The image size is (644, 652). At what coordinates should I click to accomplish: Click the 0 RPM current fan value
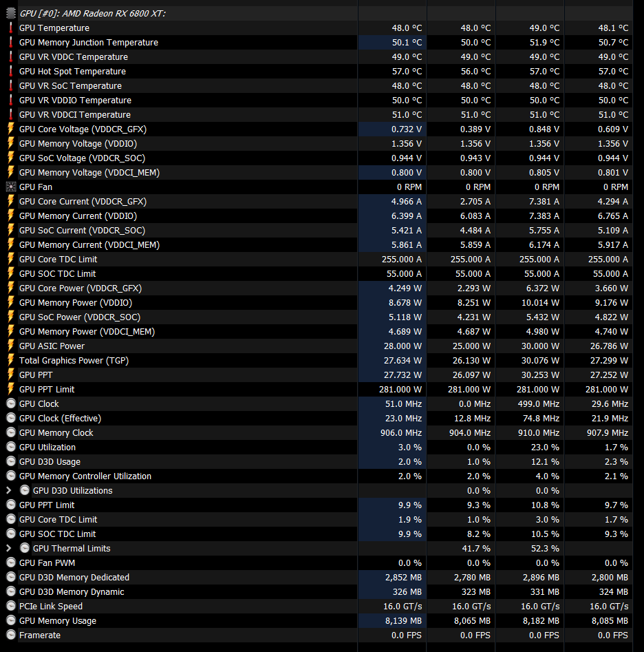(x=409, y=187)
